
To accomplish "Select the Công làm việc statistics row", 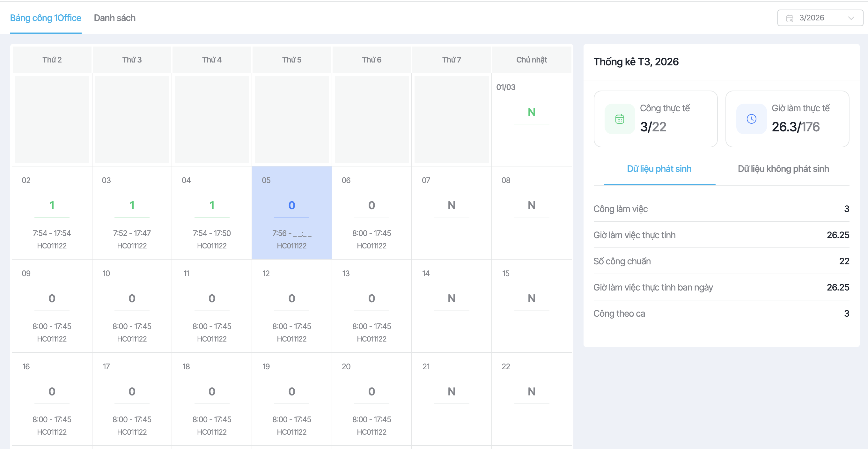I will [721, 209].
